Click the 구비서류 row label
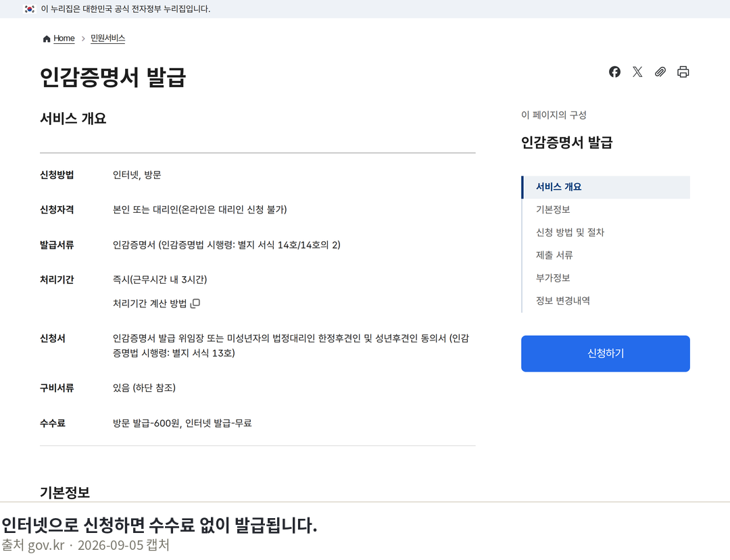 (57, 388)
